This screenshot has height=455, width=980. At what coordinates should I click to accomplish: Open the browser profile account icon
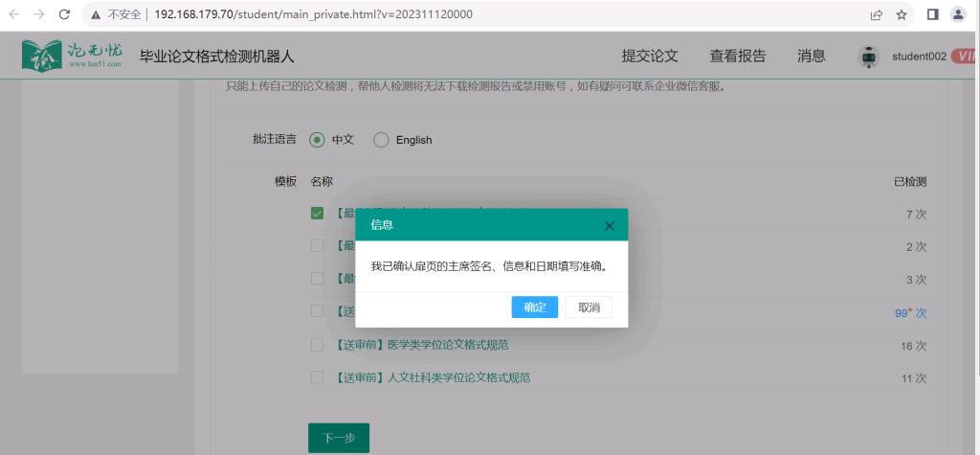point(958,15)
